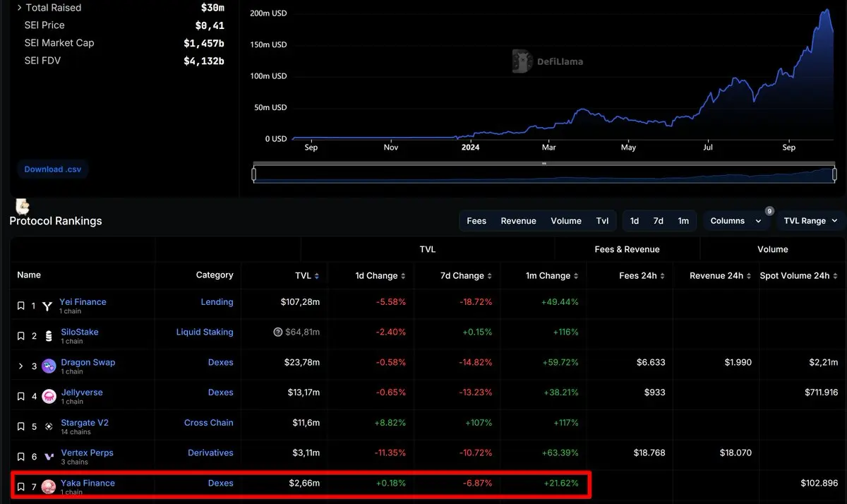Open the Cross Chain category link

click(209, 423)
